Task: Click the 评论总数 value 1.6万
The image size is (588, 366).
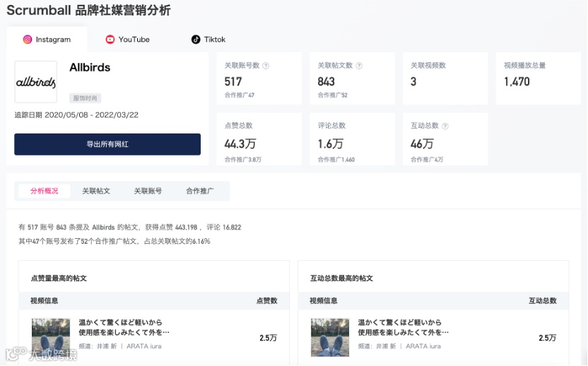Action: tap(330, 143)
